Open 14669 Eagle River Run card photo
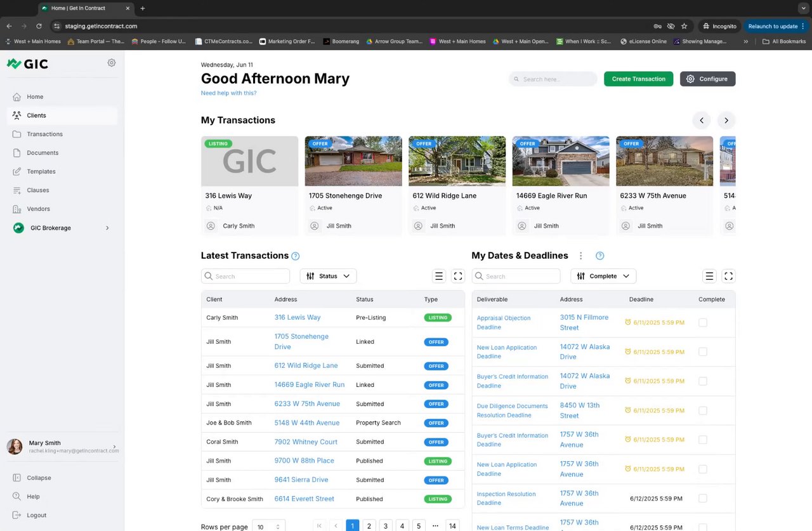812x531 pixels. point(561,161)
